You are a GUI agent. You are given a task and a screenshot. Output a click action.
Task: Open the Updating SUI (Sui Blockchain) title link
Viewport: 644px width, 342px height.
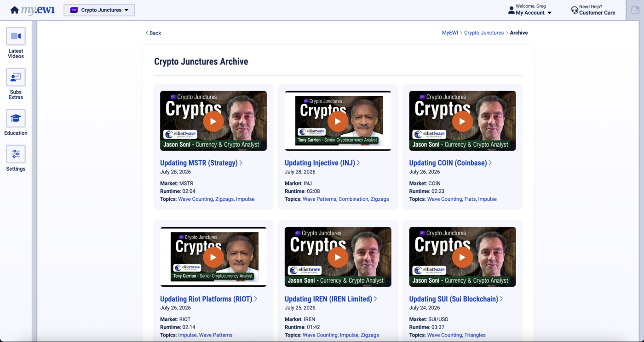[456, 299]
